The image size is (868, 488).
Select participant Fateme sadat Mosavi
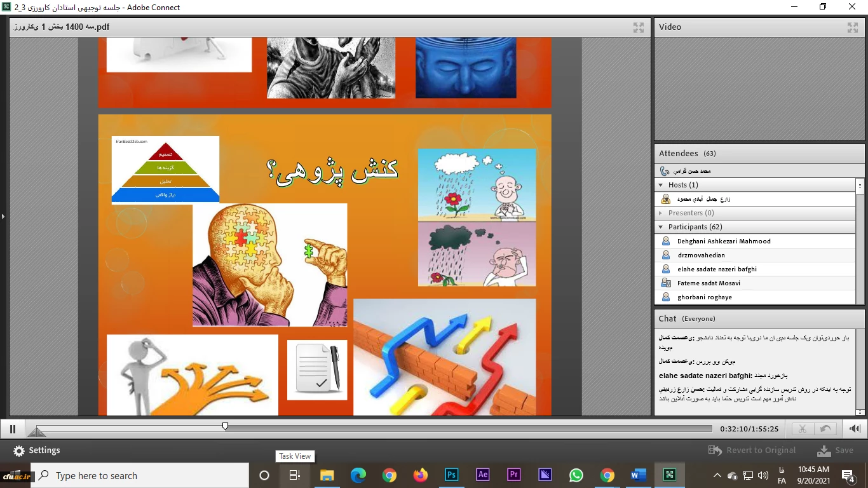[709, 283]
